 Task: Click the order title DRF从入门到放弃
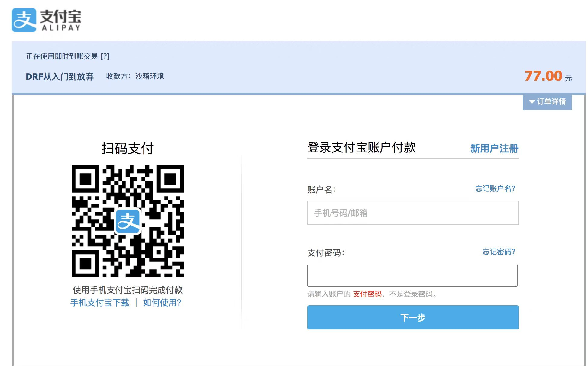click(x=60, y=77)
